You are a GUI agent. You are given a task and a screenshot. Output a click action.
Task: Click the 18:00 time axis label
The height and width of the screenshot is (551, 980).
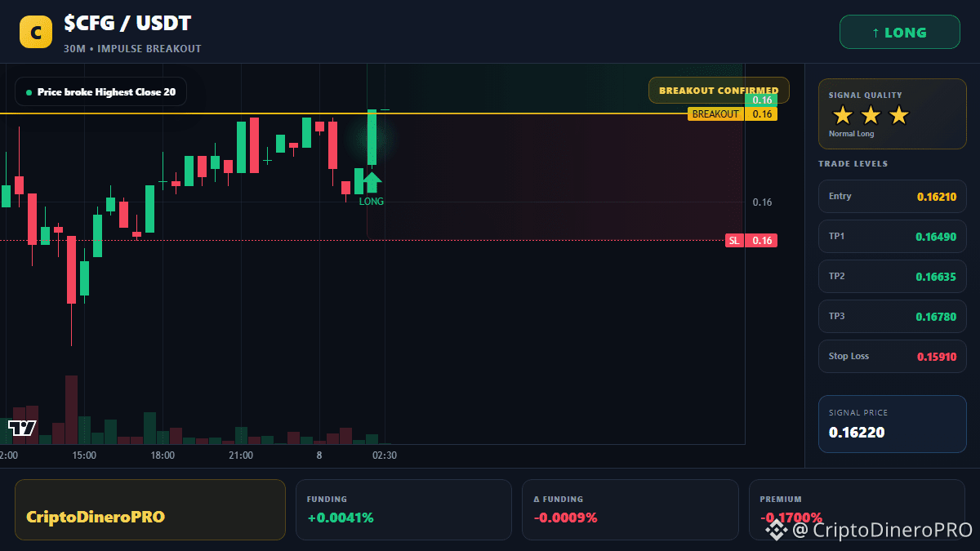[x=163, y=455]
